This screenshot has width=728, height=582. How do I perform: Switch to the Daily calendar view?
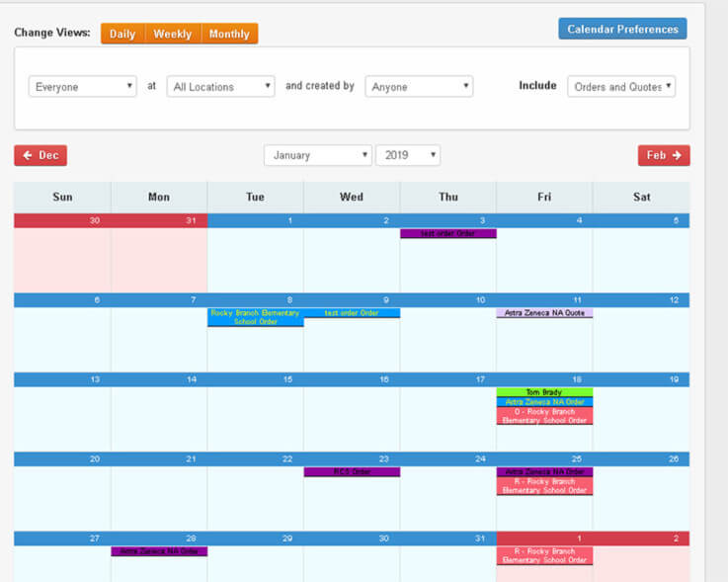[x=122, y=34]
